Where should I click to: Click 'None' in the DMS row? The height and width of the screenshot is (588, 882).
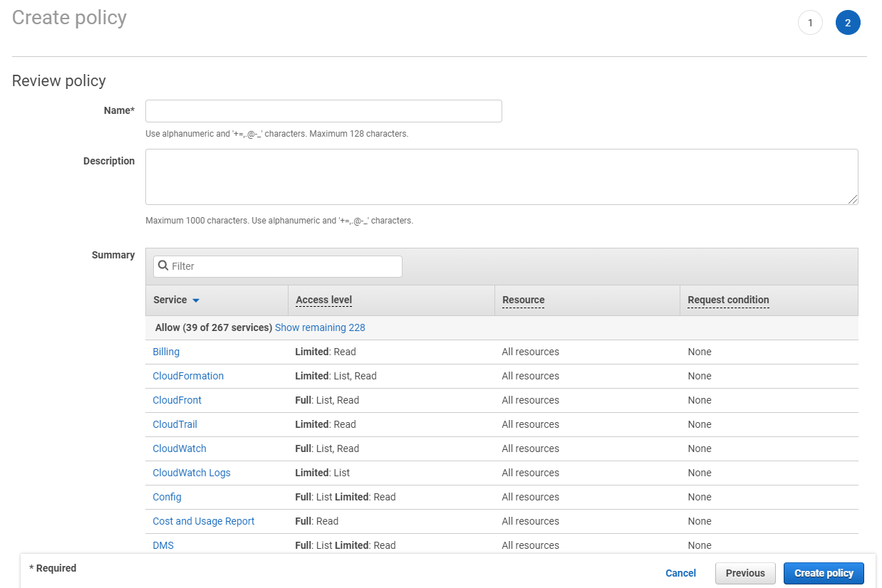pos(700,545)
